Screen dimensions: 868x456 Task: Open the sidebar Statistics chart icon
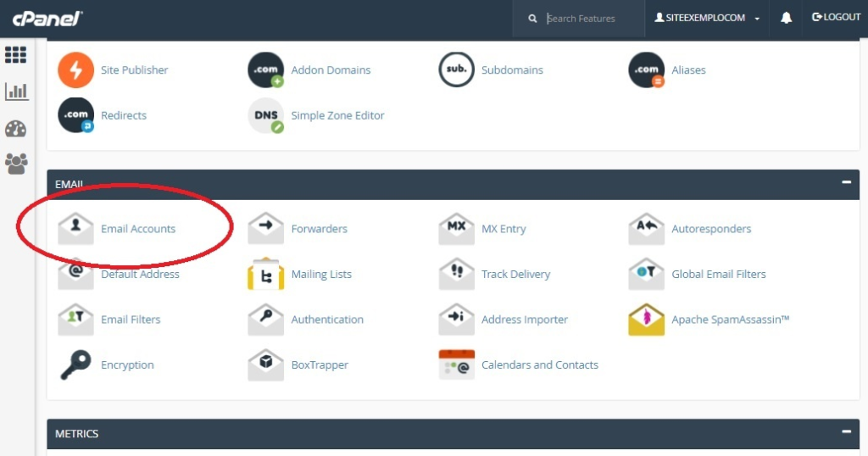coord(16,92)
